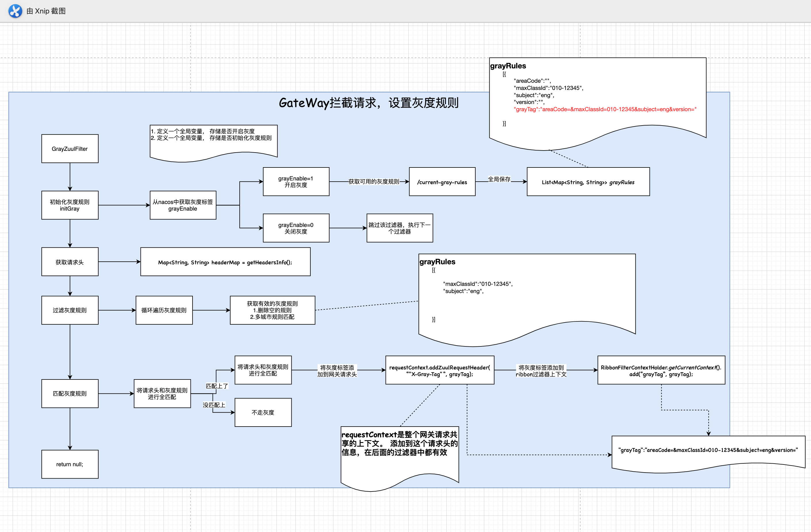811x532 pixels.
Task: Select the GrayZuulFilter box
Action: [70, 149]
